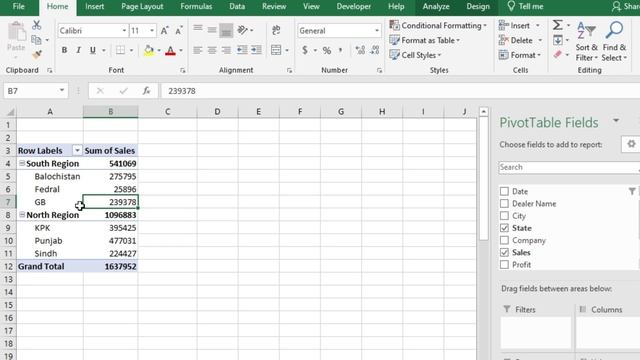Apply Percent Style format
The height and width of the screenshot is (360, 640).
point(327,50)
